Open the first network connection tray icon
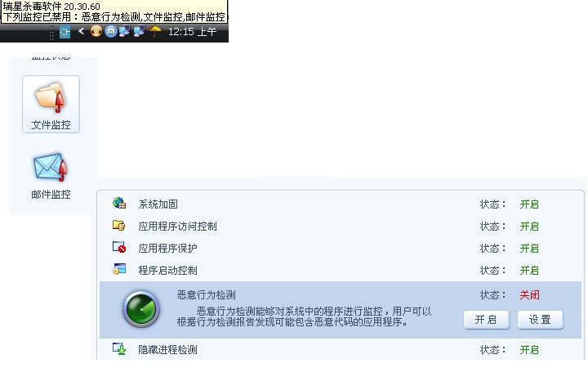 [x=124, y=31]
